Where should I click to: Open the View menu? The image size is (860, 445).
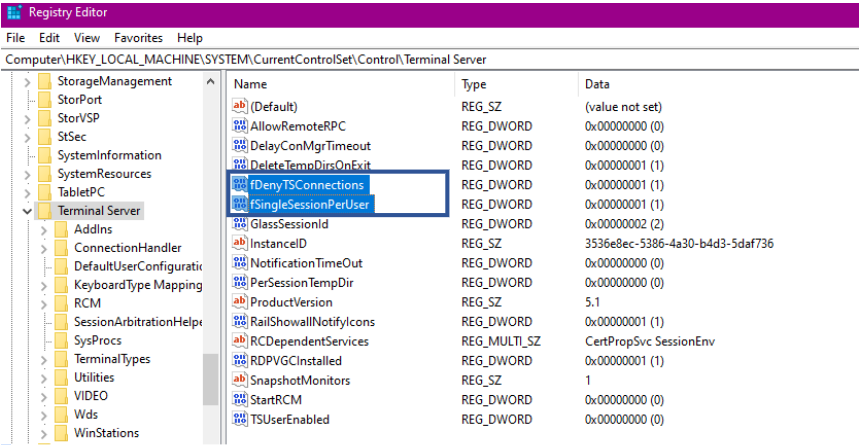[x=87, y=38]
